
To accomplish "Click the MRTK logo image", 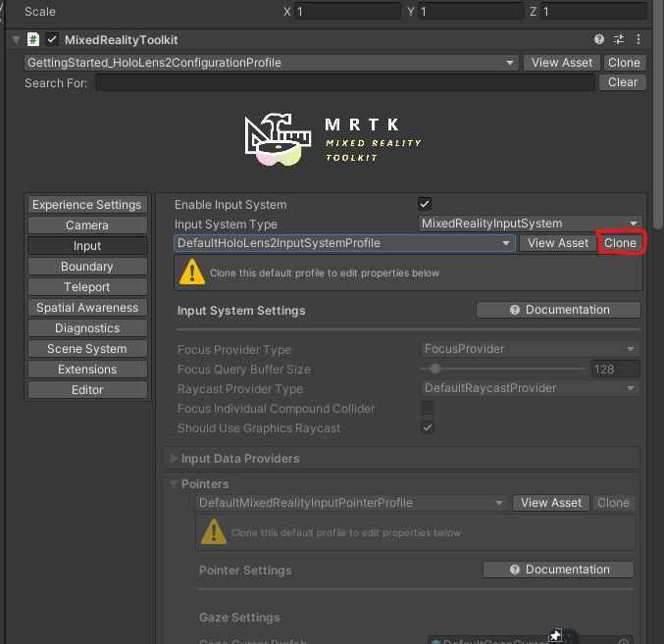I will 332,139.
